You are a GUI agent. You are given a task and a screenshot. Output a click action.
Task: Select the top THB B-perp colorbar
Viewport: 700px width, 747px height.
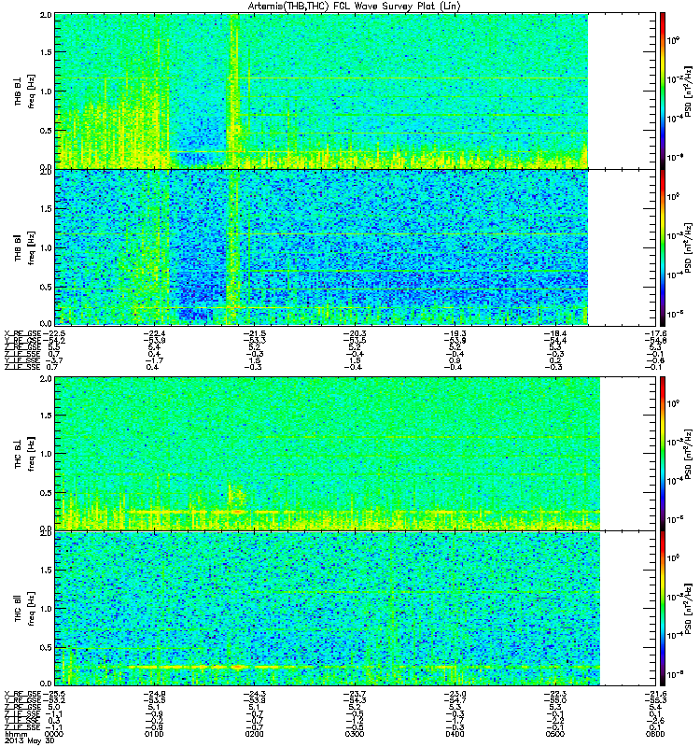(x=663, y=91)
